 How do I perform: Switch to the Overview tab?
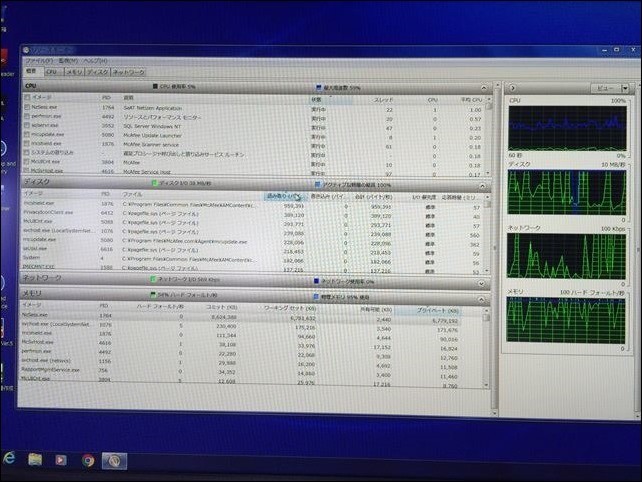coord(32,71)
